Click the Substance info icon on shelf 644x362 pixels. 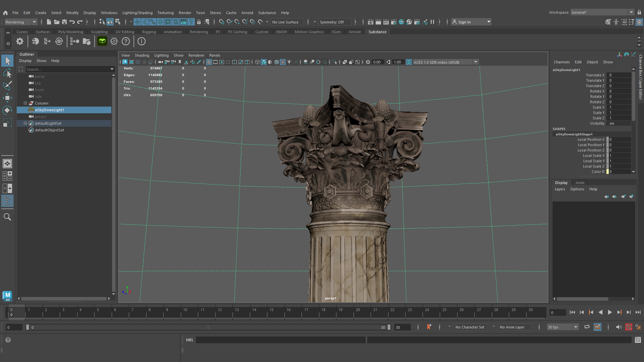(x=142, y=42)
